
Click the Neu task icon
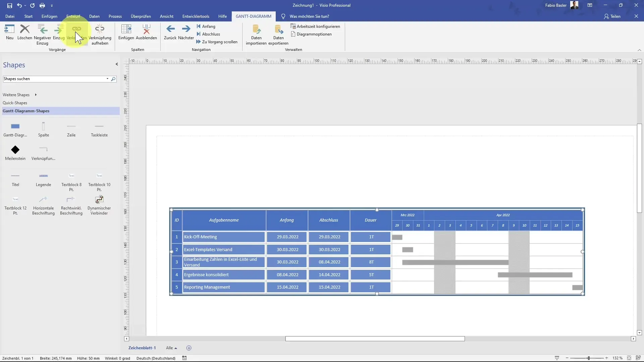(10, 32)
